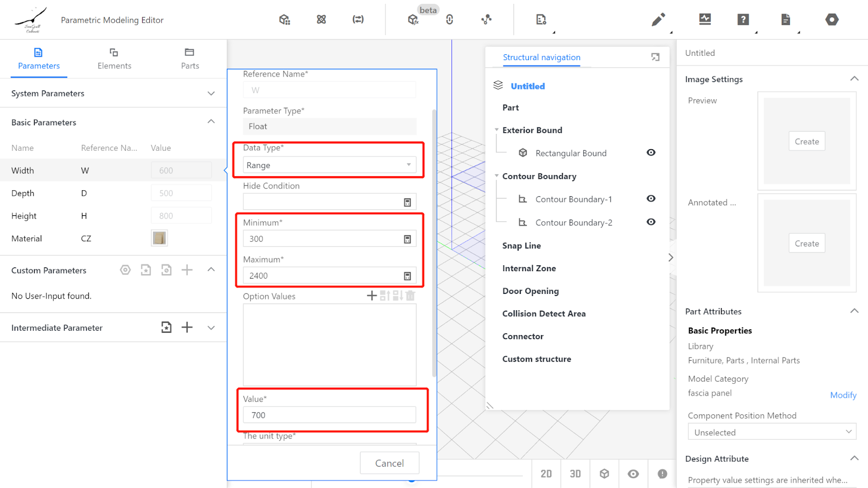Add a new Custom Parameter with plus icon
Viewport: 868px width, 488px height.
click(187, 270)
